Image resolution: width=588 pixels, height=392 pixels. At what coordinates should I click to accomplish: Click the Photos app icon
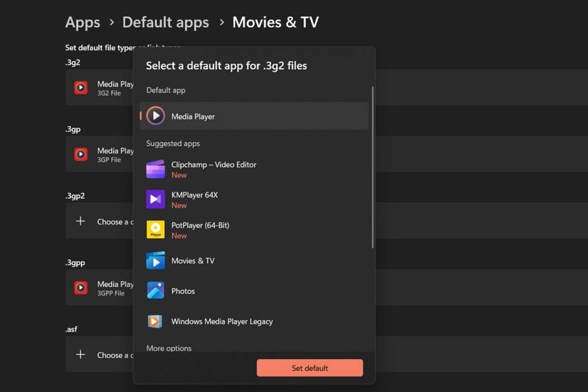point(156,290)
